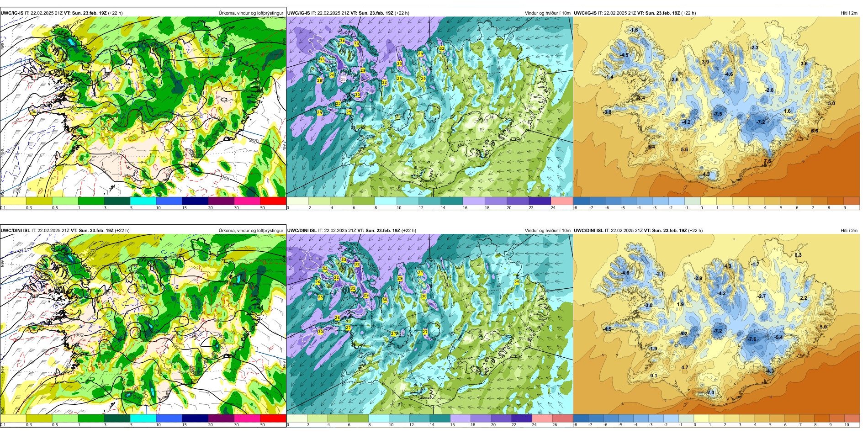Click the '10' tick on DINI ISL temperature legend
Viewport: 868px width, 434px height.
point(847,425)
